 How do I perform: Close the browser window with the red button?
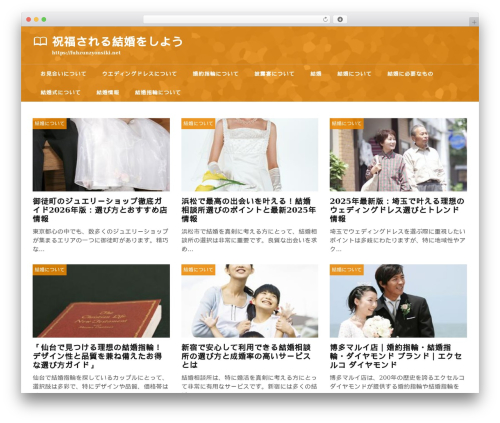[x=29, y=20]
